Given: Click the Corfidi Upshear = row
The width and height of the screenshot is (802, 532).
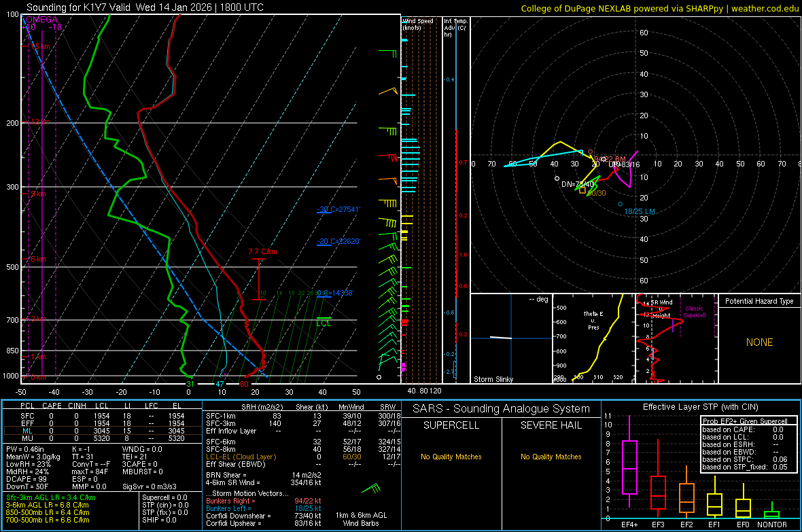Looking at the screenshot, I should point(264,523).
